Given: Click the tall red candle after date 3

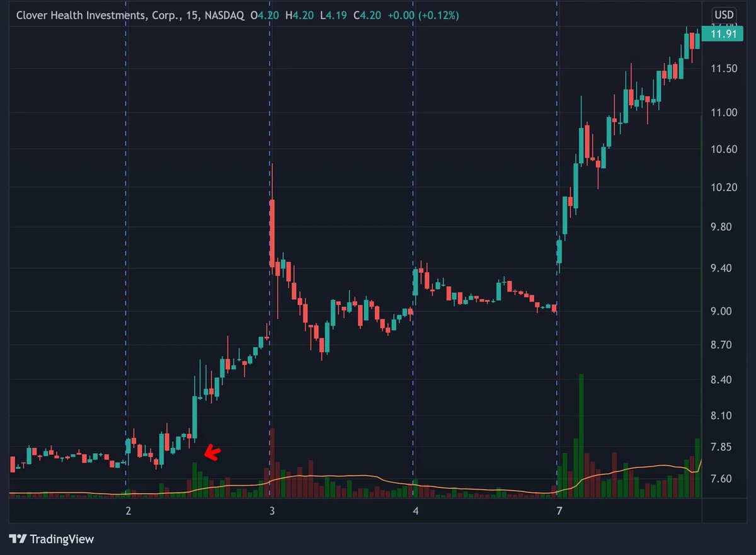Looking at the screenshot, I should point(272,233).
